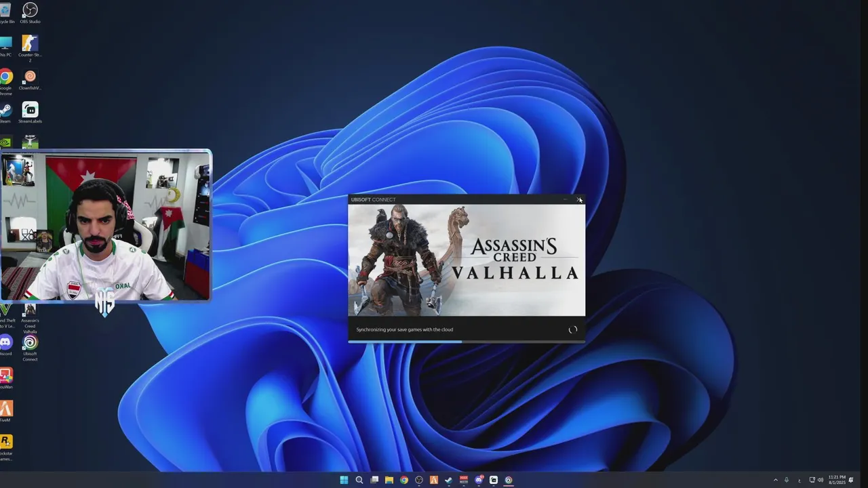The height and width of the screenshot is (488, 868).
Task: Open StreamLabels desktop shortcut
Action: [30, 113]
